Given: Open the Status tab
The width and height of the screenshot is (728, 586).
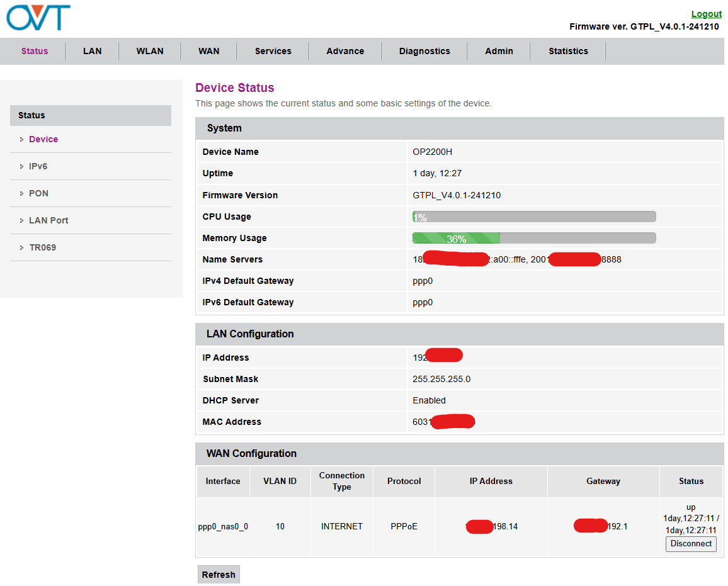Looking at the screenshot, I should (35, 51).
